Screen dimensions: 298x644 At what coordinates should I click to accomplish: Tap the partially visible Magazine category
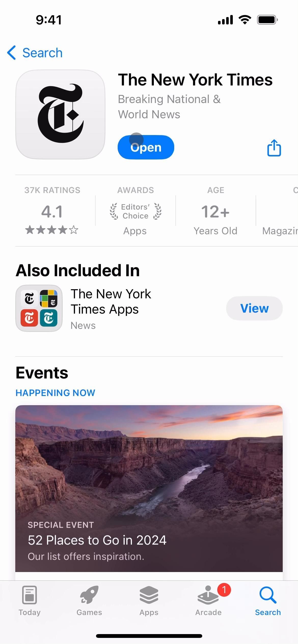pyautogui.click(x=280, y=231)
